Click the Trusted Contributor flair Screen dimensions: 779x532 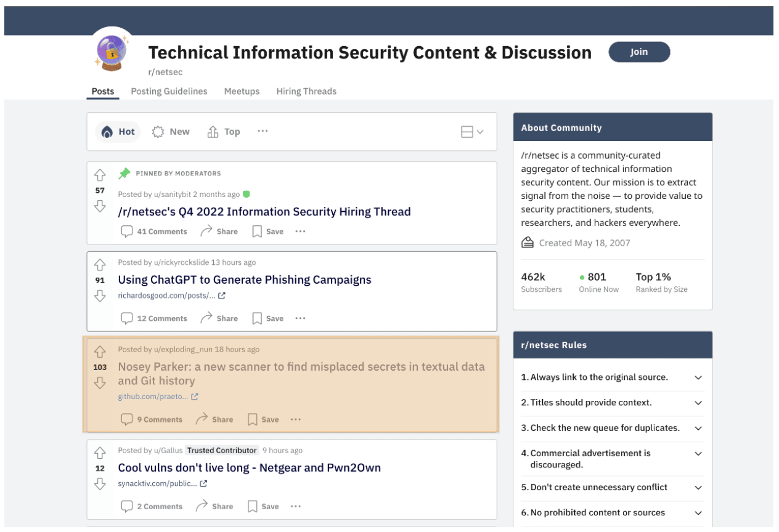point(222,450)
